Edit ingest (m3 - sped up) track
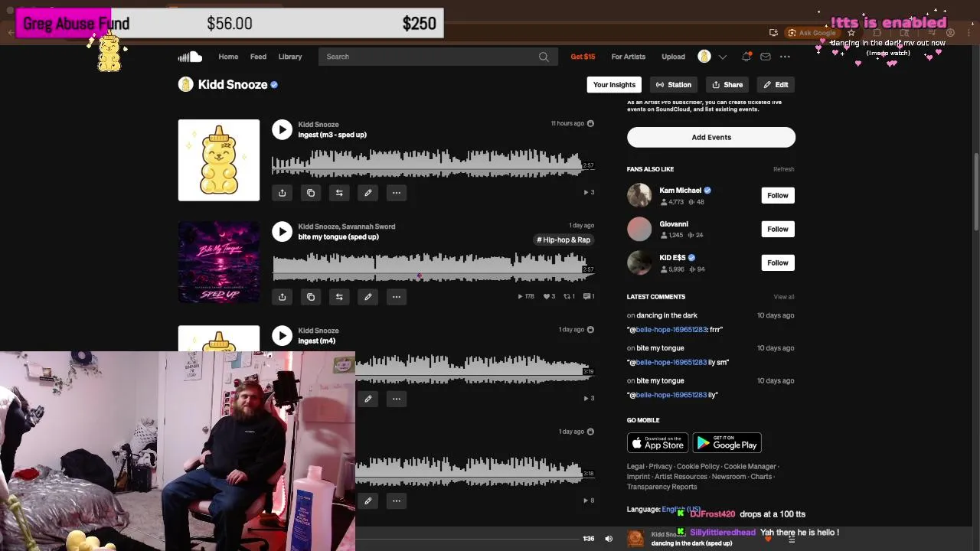980x551 pixels. [x=368, y=193]
